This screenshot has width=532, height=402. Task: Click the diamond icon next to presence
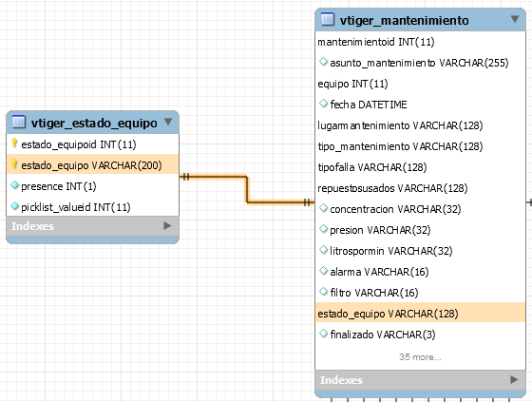click(14, 185)
